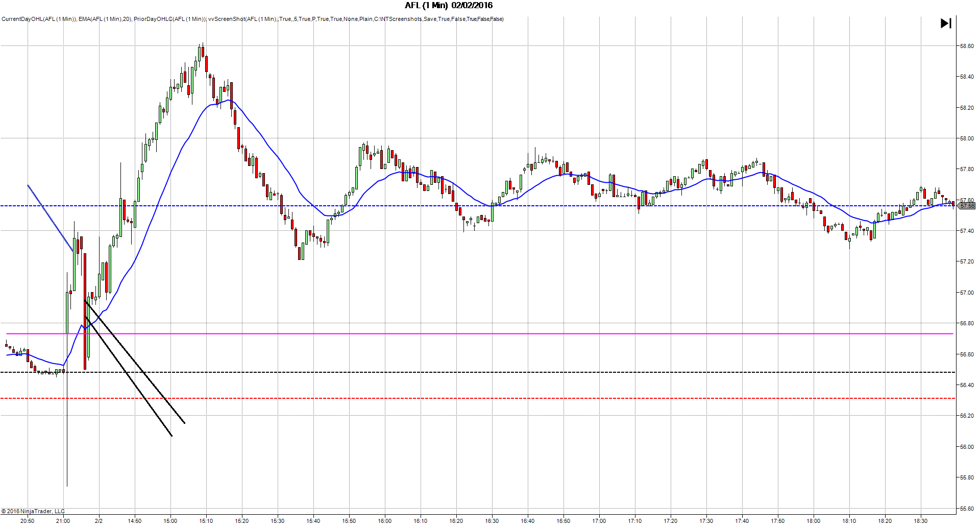The width and height of the screenshot is (980, 528).
Task: Click time label 15:30
Action: click(278, 521)
